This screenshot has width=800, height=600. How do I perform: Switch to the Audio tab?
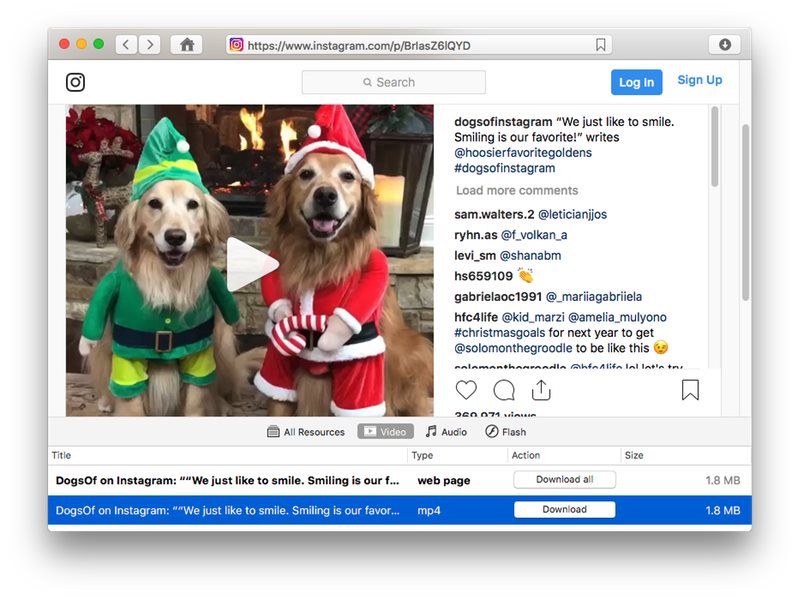coord(446,432)
